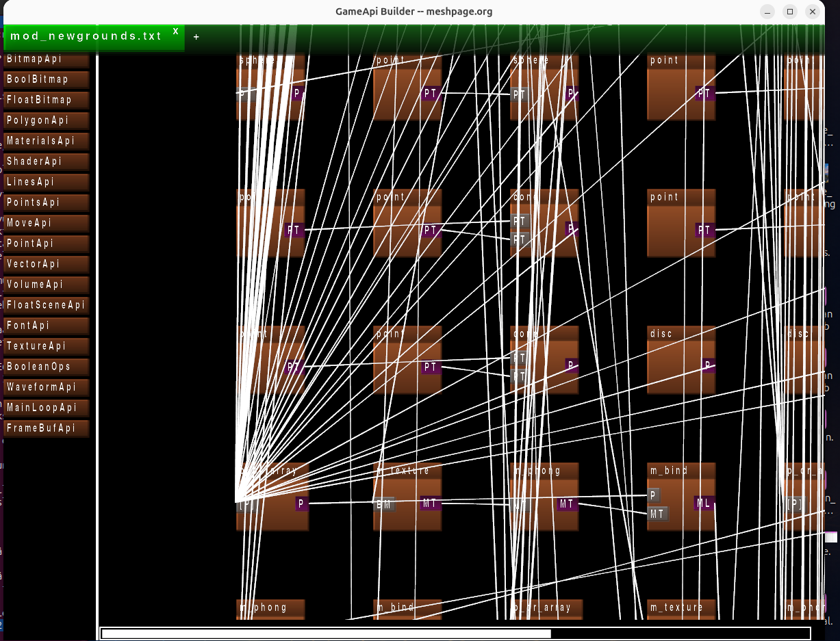Minimize the GameApi Builder window

tap(767, 12)
